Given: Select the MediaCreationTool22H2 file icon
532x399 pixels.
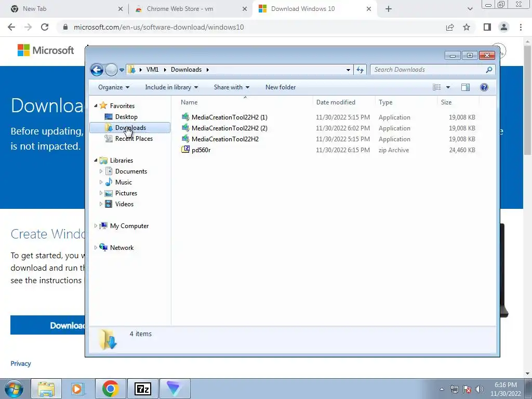Looking at the screenshot, I should 185,138.
